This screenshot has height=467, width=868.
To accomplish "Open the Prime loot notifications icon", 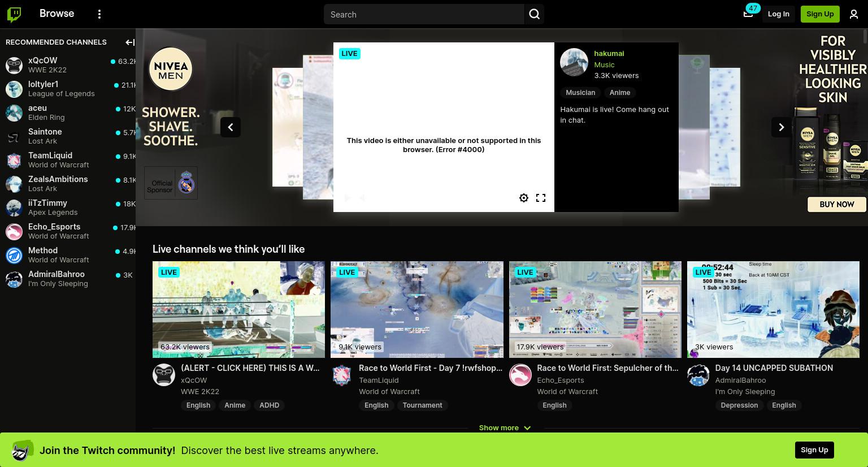I will 748,14.
